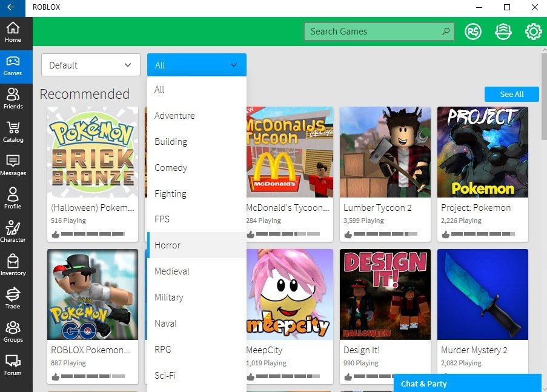Click McDonald's Tycoon rating bar
Image resolution: width=547 pixels, height=392 pixels.
(288, 234)
